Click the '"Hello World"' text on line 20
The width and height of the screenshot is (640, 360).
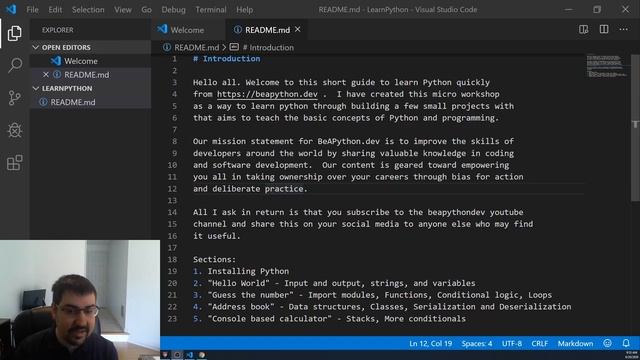(x=238, y=283)
